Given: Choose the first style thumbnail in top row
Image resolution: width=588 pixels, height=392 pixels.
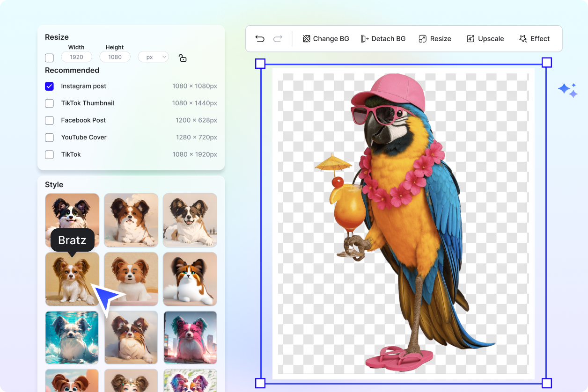Looking at the screenshot, I should [72, 220].
